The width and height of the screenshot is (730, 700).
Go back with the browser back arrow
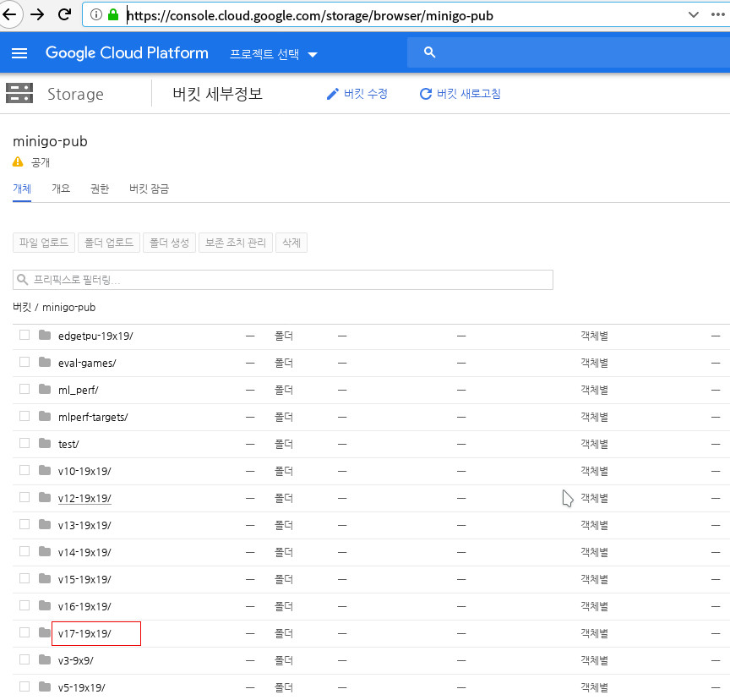pyautogui.click(x=9, y=15)
